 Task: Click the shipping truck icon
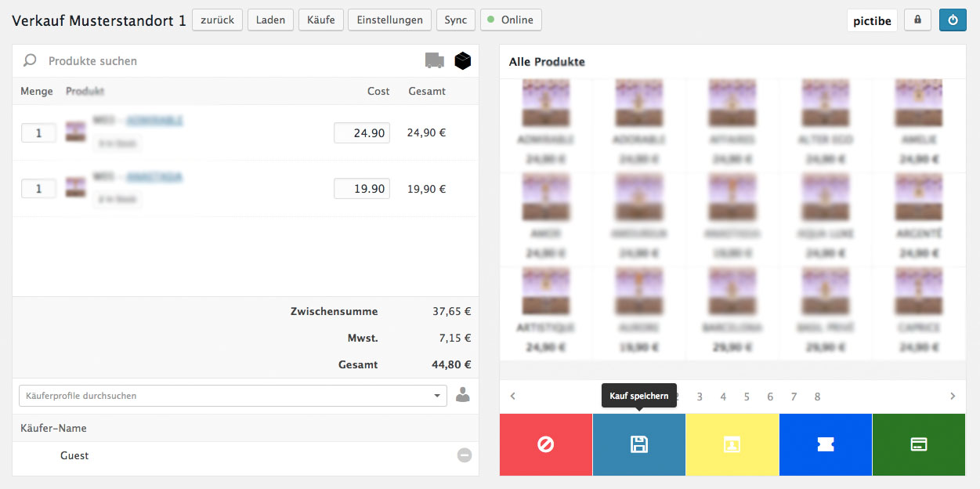pos(434,60)
